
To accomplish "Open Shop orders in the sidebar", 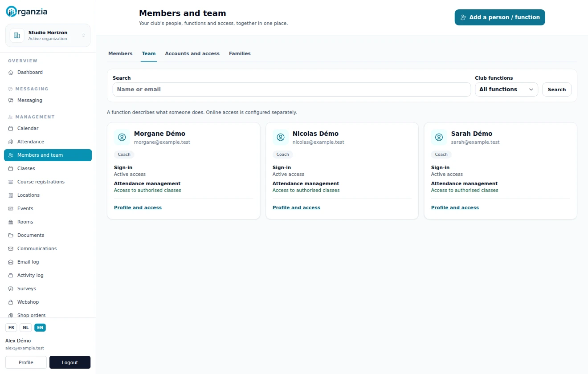I will [48, 315].
